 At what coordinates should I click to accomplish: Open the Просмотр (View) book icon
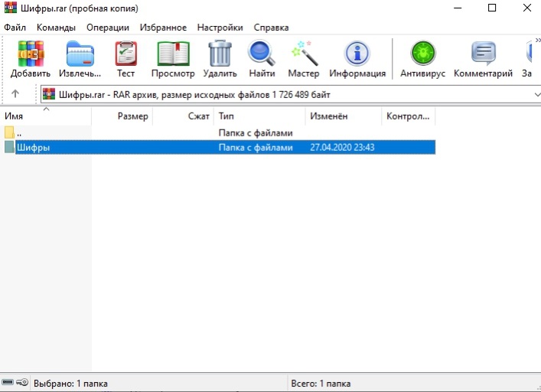(173, 55)
